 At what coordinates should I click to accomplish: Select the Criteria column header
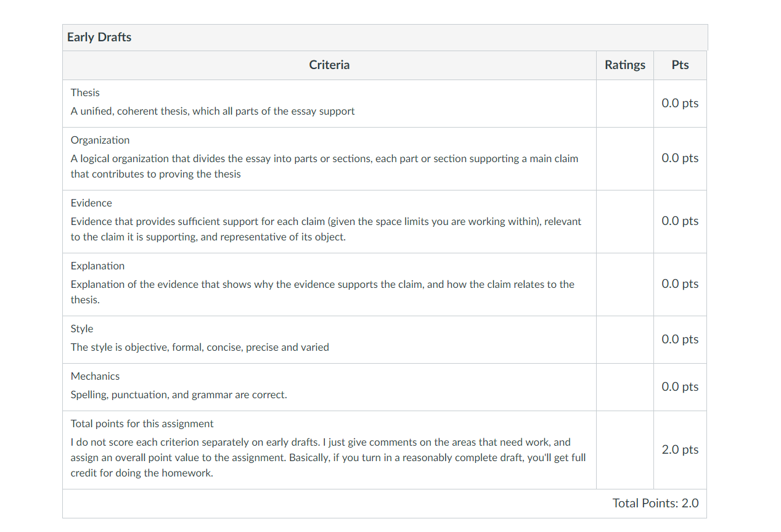[x=329, y=65]
